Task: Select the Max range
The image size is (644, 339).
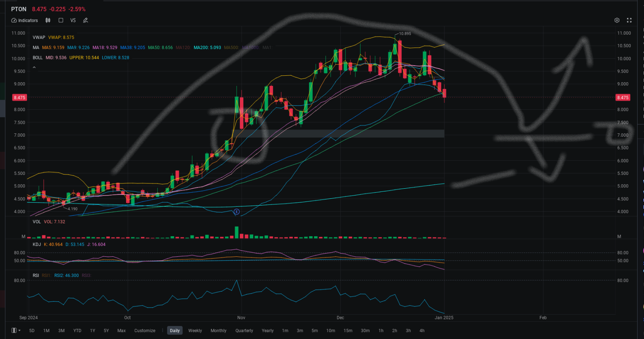Action: tap(122, 331)
